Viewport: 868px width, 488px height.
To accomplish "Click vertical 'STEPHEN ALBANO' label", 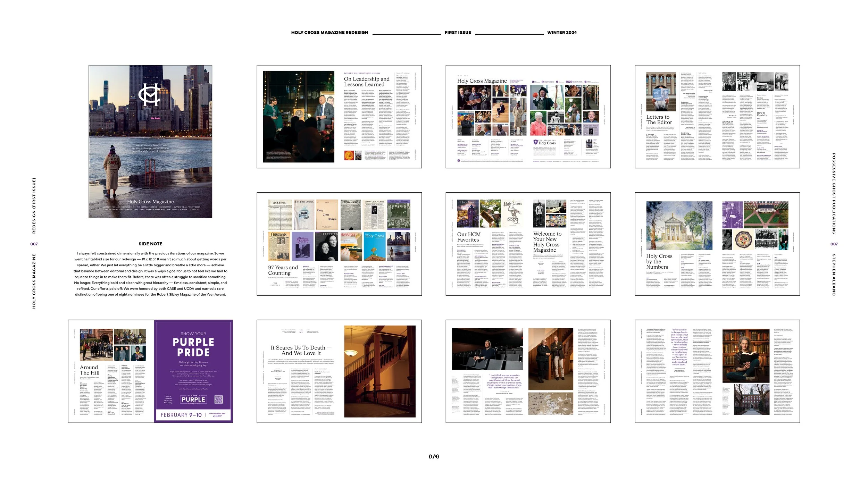I will [834, 275].
